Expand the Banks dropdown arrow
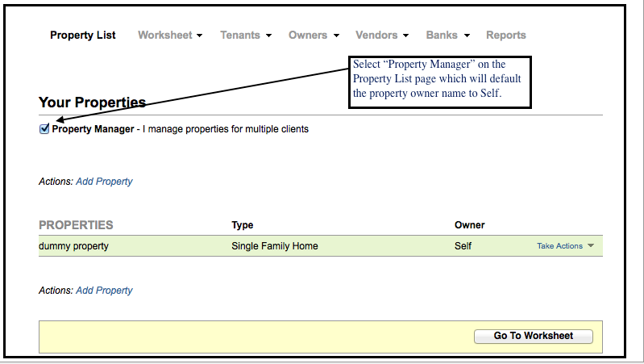The height and width of the screenshot is (364, 644). pos(467,36)
